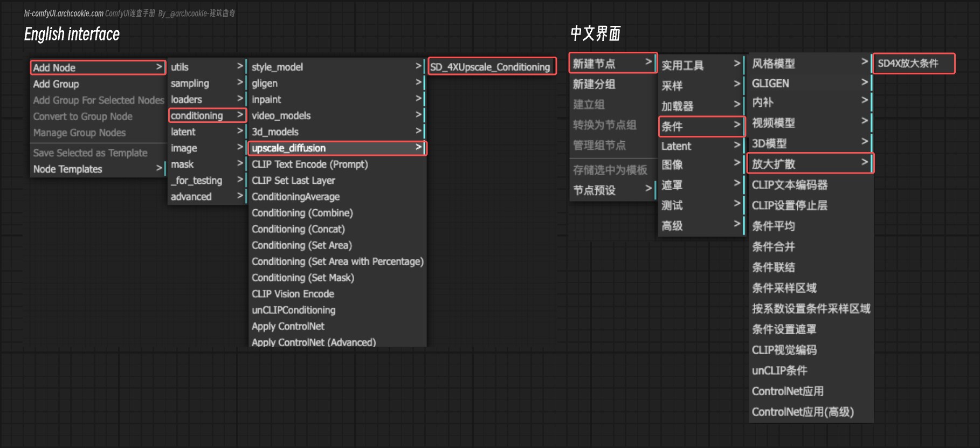The height and width of the screenshot is (448, 980).
Task: Open the upscale_diffusion submenu
Action: coord(337,148)
